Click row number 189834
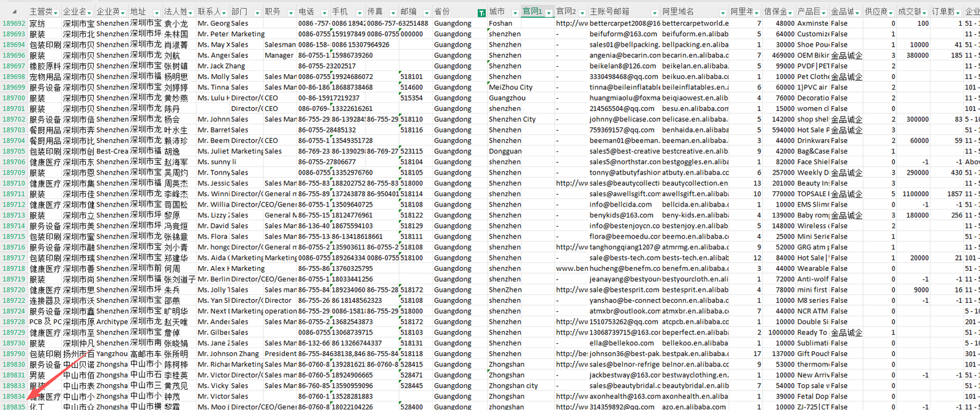The width and height of the screenshot is (980, 410). click(13, 397)
